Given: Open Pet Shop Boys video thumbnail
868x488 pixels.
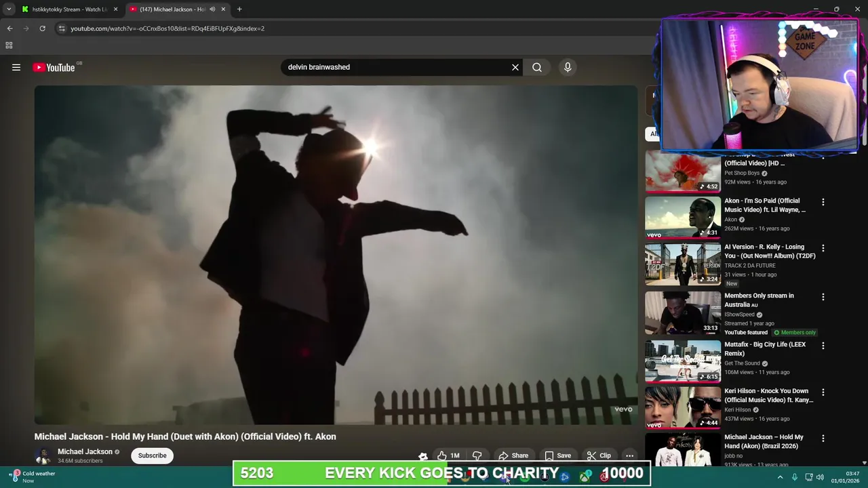Looking at the screenshot, I should pyautogui.click(x=683, y=171).
